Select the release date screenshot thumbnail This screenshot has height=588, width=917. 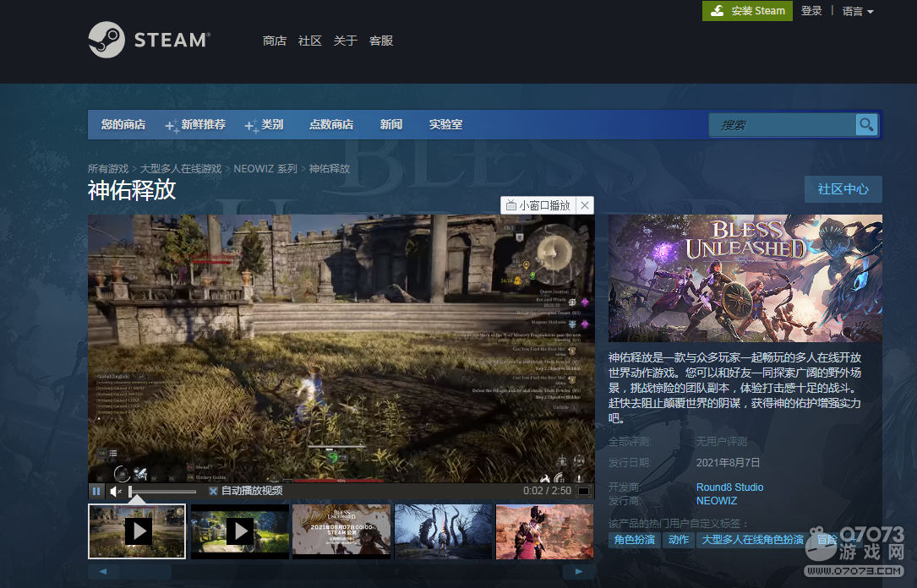tap(341, 531)
